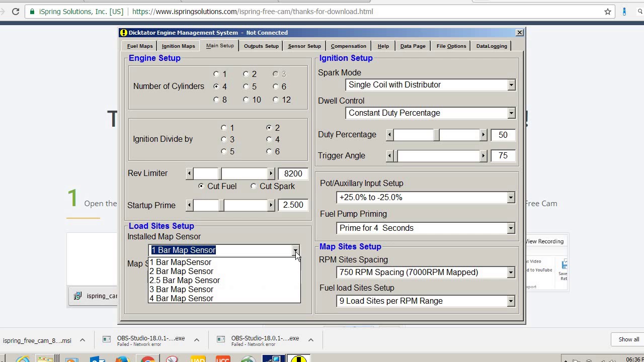Open the Sensor Setup tab
The height and width of the screenshot is (362, 644).
304,46
